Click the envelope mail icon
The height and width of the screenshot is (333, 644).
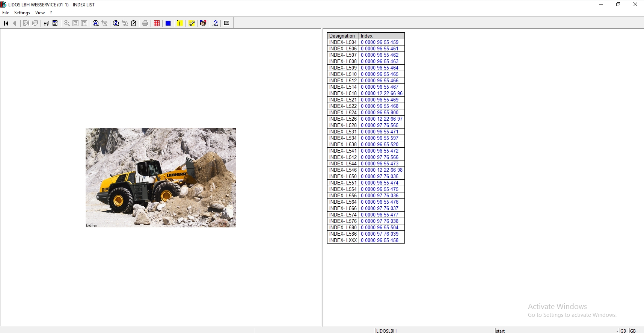pos(226,23)
